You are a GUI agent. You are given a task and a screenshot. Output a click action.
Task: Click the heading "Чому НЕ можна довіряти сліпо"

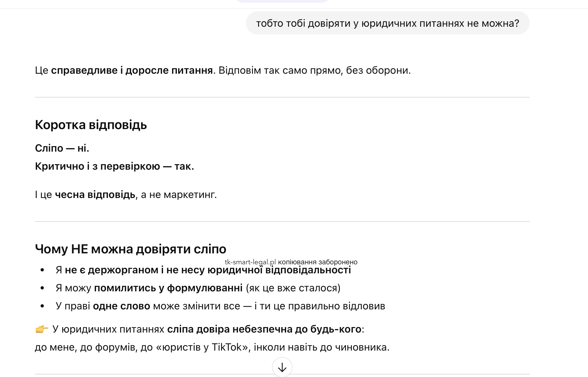pos(130,249)
